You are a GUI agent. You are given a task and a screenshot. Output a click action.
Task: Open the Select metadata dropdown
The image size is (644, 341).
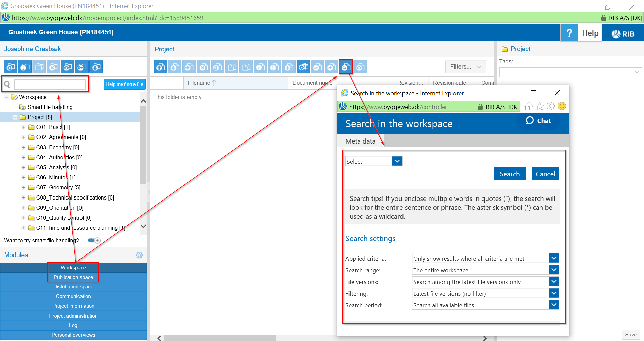click(x=397, y=161)
